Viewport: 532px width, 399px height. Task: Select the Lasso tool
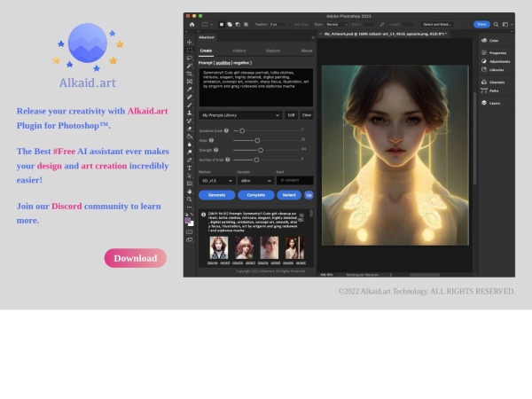(x=189, y=58)
